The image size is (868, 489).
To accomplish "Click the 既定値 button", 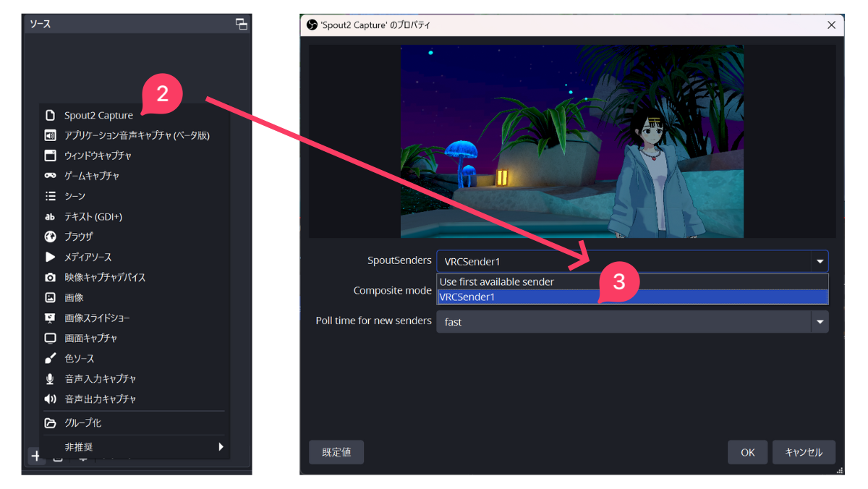I will pos(336,451).
